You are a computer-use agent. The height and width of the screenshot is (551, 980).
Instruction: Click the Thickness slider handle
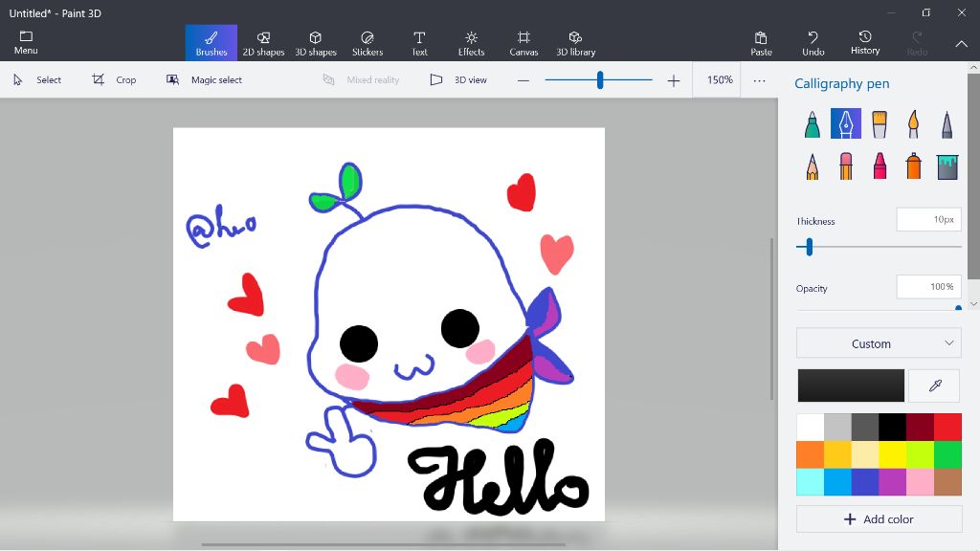810,247
